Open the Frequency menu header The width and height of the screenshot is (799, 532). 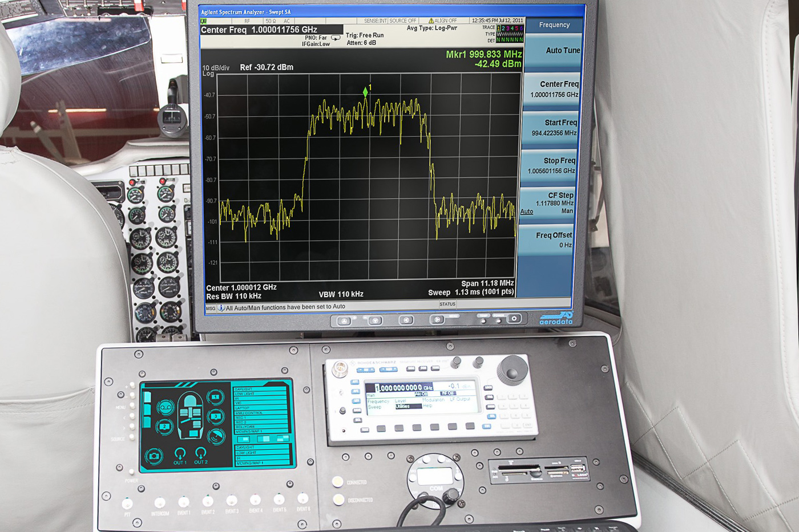click(554, 25)
